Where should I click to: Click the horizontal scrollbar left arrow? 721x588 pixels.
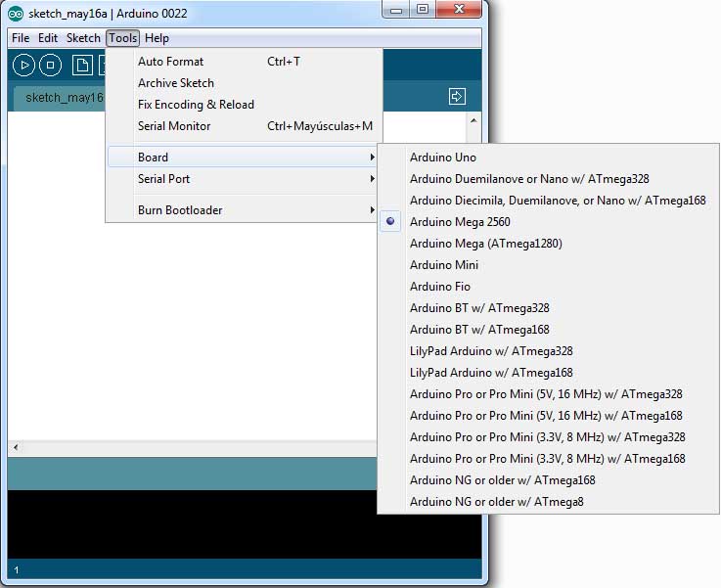pyautogui.click(x=16, y=447)
